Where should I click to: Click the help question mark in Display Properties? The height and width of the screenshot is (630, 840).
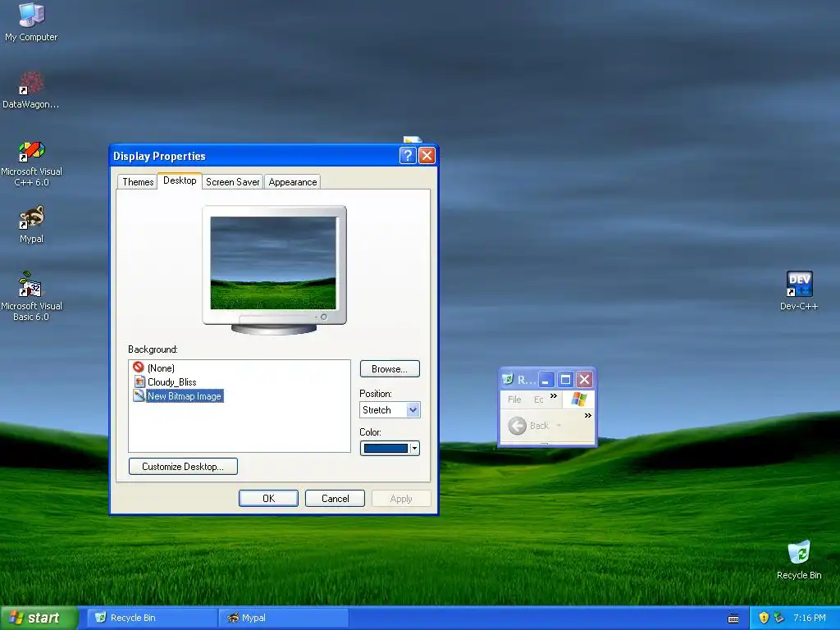click(407, 155)
